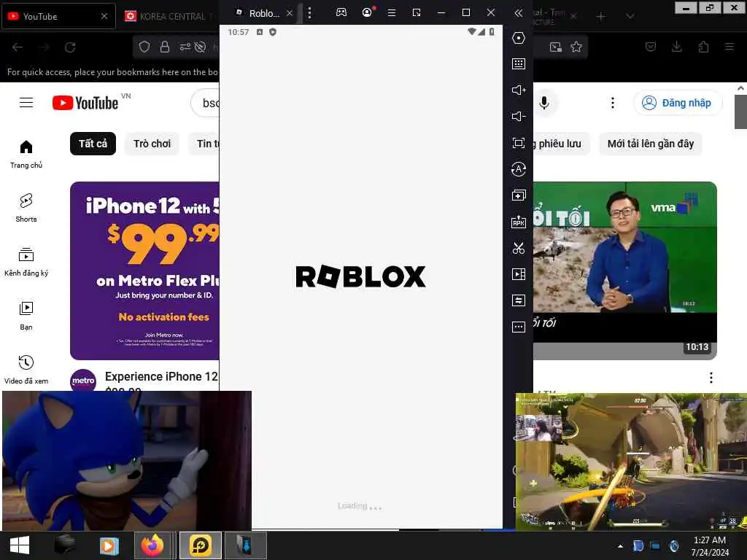Open the Firefox extensions icon

(x=703, y=47)
